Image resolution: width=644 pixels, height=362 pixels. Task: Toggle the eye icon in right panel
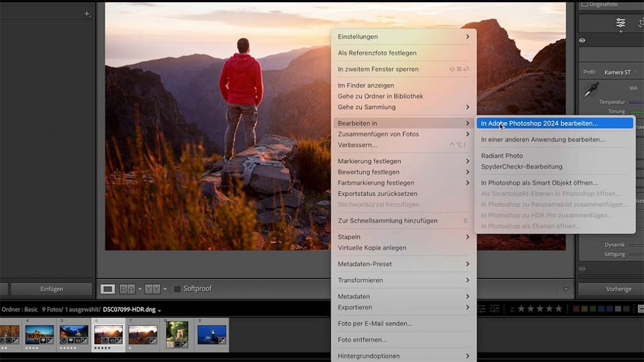tap(581, 40)
